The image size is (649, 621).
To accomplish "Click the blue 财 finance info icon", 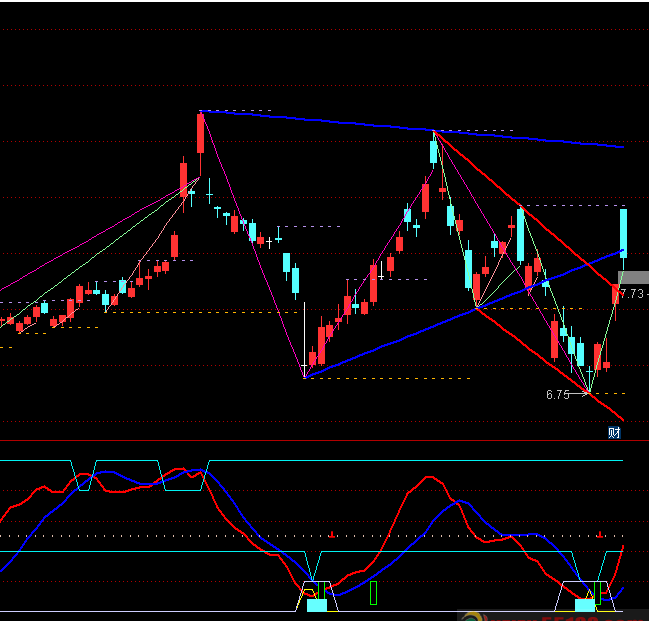I will coord(614,433).
